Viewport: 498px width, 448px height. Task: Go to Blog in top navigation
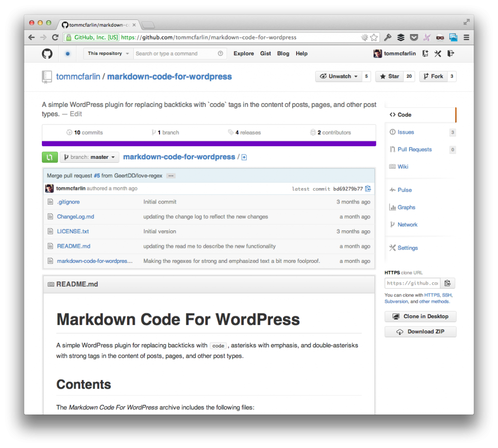[283, 53]
